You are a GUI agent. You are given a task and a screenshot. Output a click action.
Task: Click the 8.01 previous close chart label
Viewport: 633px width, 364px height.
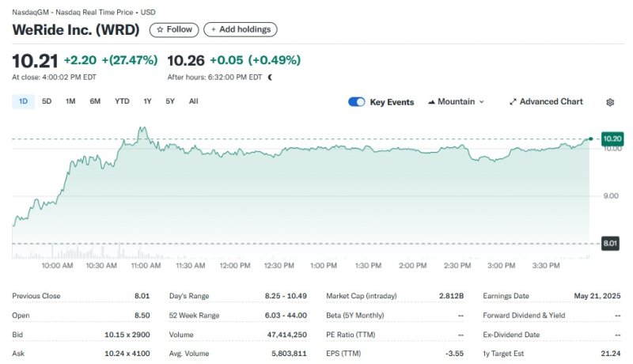coord(612,244)
